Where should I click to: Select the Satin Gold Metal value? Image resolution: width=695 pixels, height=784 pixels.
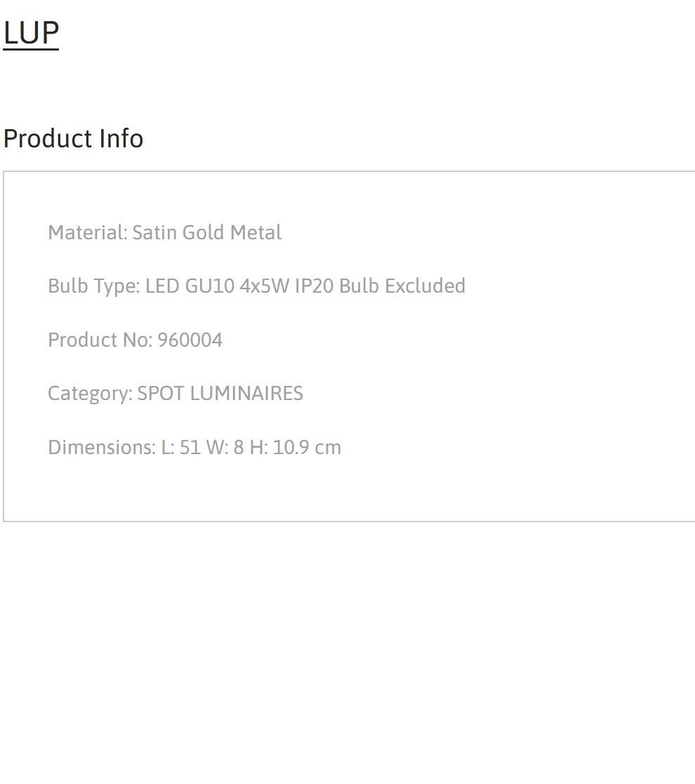point(207,232)
